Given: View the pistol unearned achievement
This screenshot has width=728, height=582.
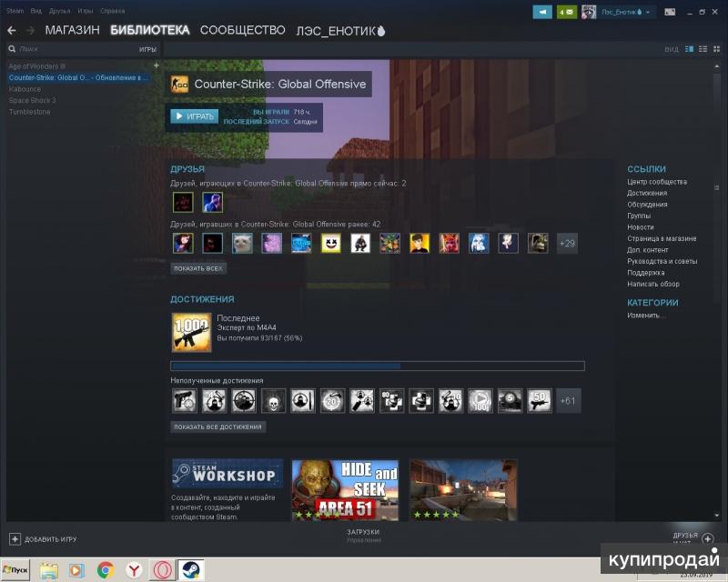Looking at the screenshot, I should point(185,400).
